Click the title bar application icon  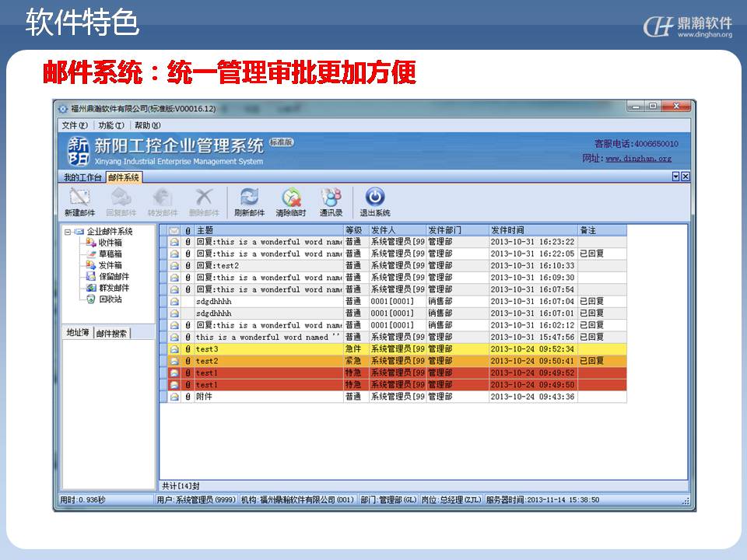(x=63, y=109)
